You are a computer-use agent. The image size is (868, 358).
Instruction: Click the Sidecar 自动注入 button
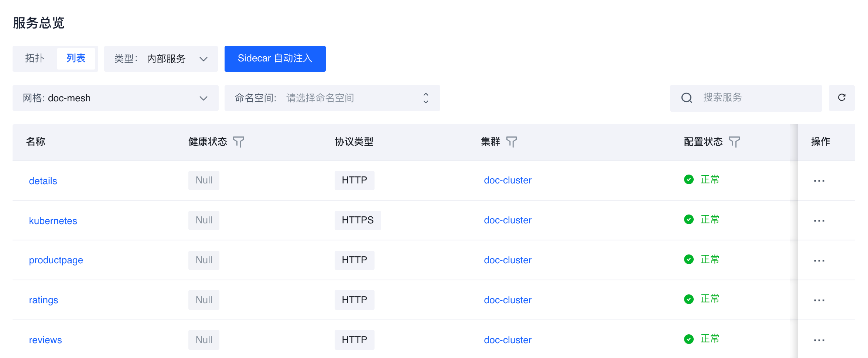point(275,58)
